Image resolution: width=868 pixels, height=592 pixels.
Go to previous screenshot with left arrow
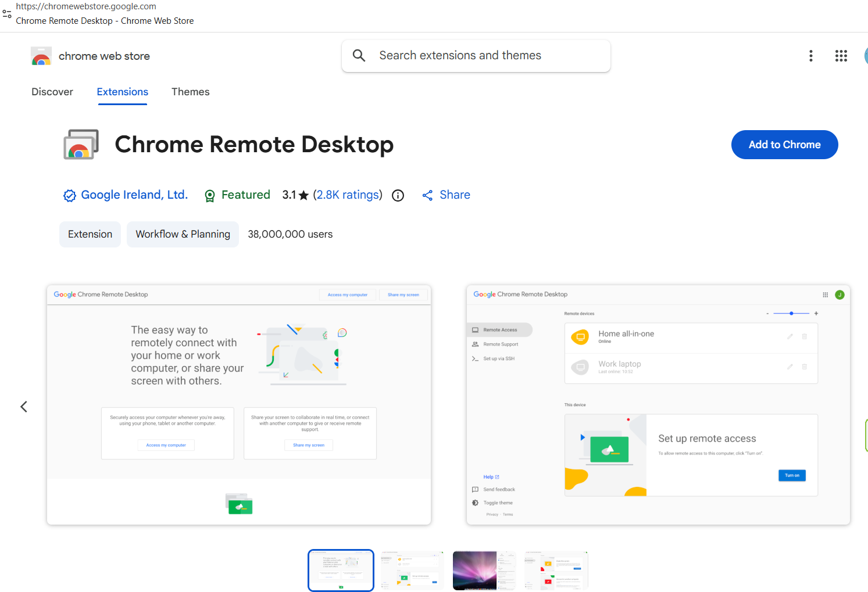(x=24, y=407)
